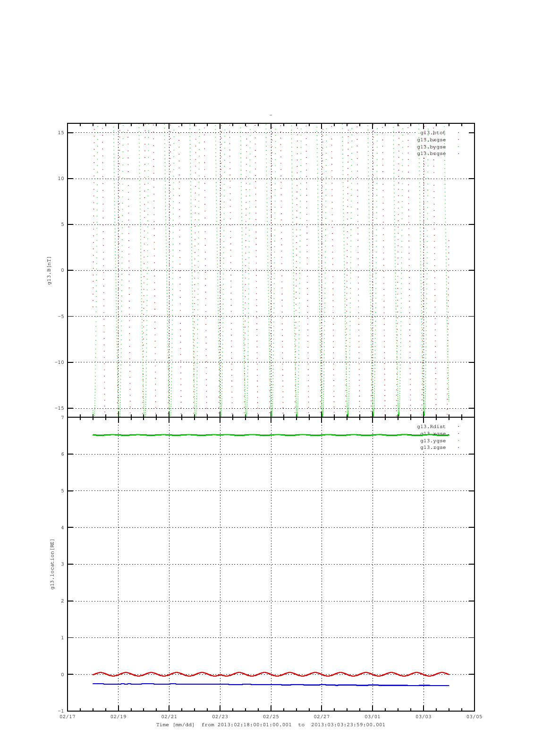Select the 1 tick on the location axis
Viewport: 534px width, 756px height.
click(x=62, y=638)
